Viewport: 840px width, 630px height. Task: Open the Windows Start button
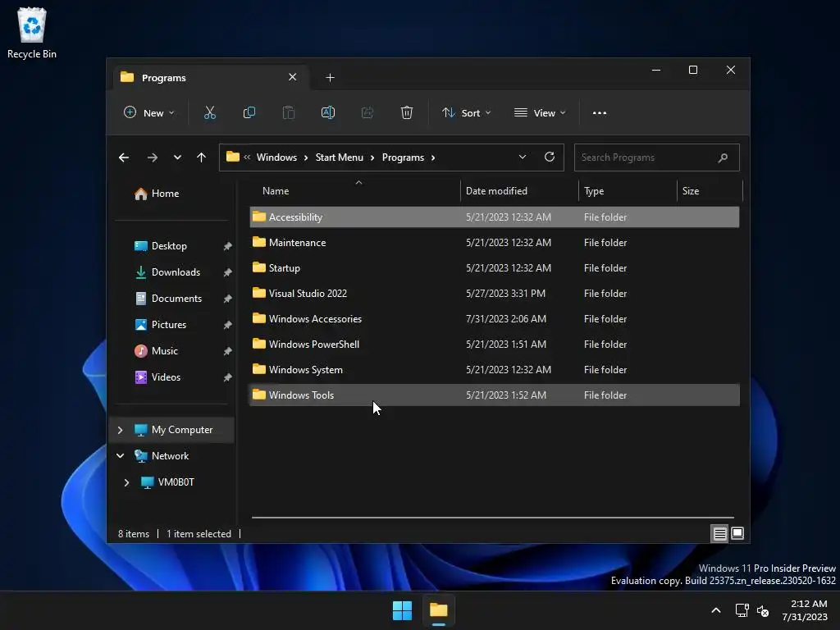pos(402,610)
